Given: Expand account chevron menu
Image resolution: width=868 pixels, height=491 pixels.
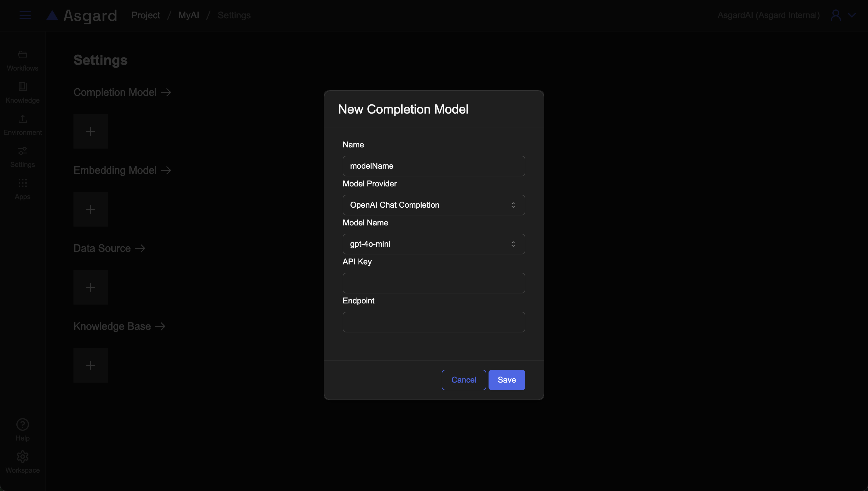Looking at the screenshot, I should (852, 15).
